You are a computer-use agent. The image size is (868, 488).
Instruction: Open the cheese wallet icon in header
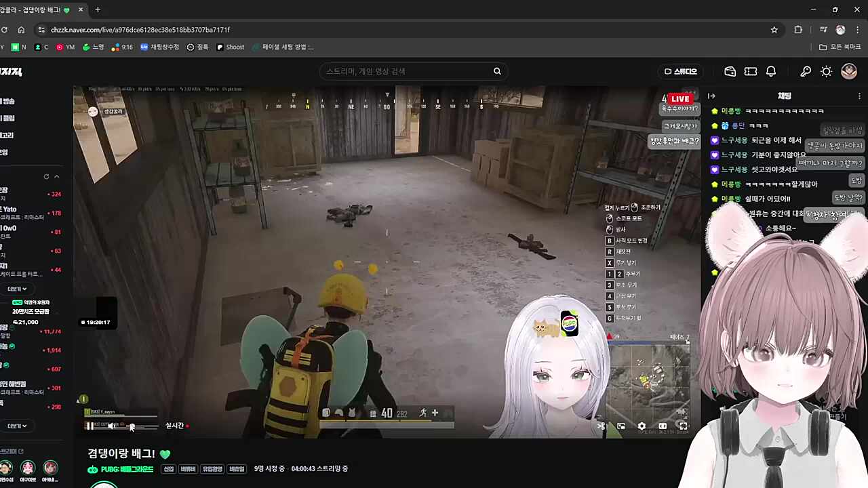(730, 71)
